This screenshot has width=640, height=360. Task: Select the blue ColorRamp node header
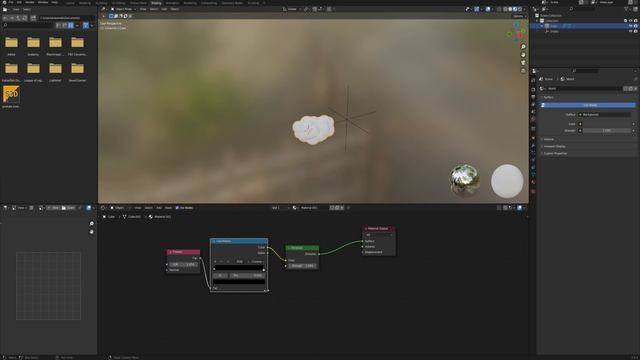(x=239, y=241)
